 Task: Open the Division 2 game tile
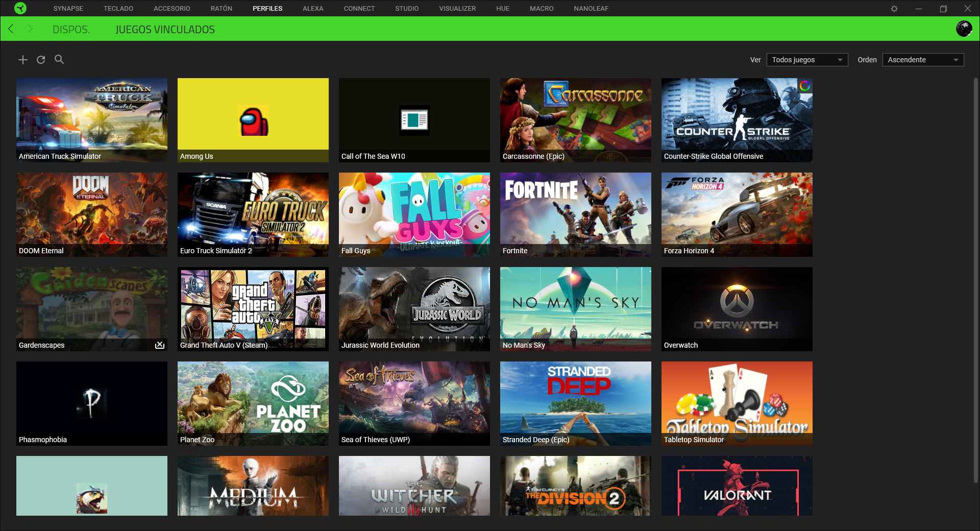tap(576, 486)
